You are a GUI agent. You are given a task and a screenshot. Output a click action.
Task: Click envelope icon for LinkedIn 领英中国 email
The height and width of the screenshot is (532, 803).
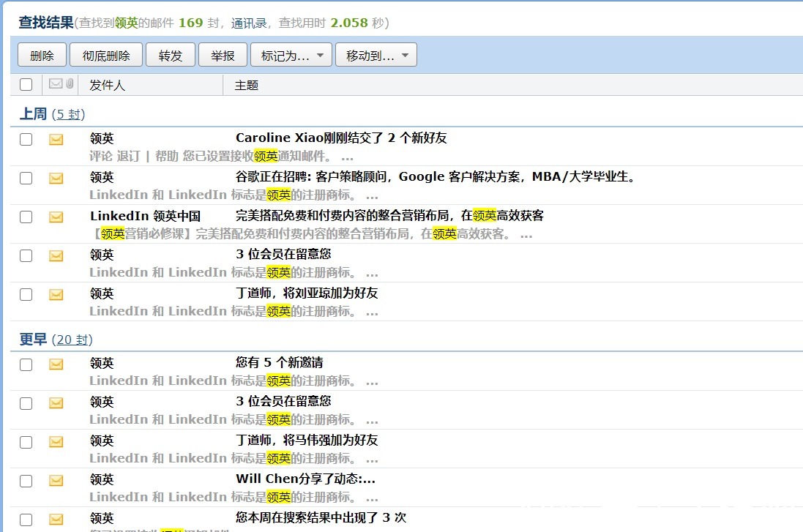click(x=56, y=217)
